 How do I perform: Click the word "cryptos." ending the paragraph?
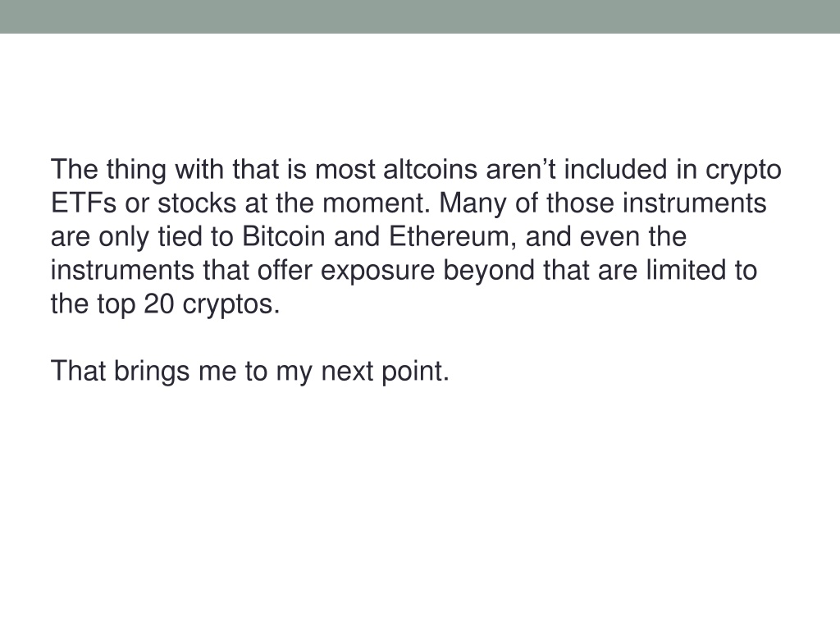click(x=231, y=305)
